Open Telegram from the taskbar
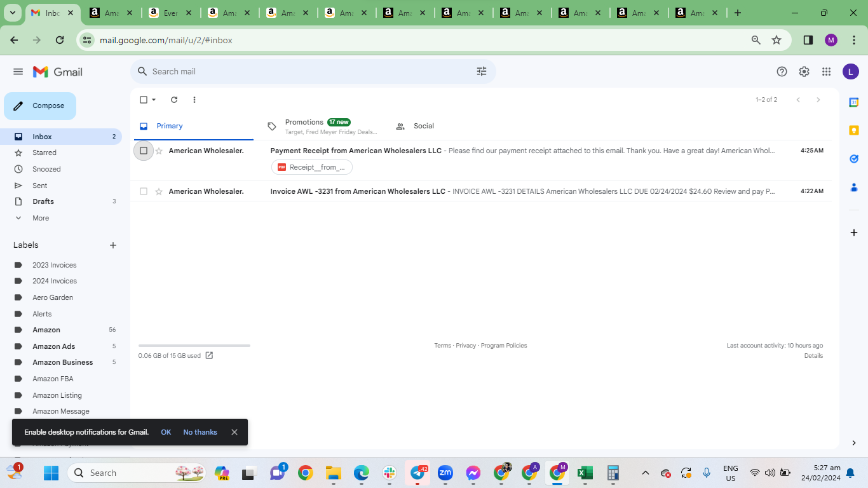Screen dimensions: 868x488 [x=417, y=473]
